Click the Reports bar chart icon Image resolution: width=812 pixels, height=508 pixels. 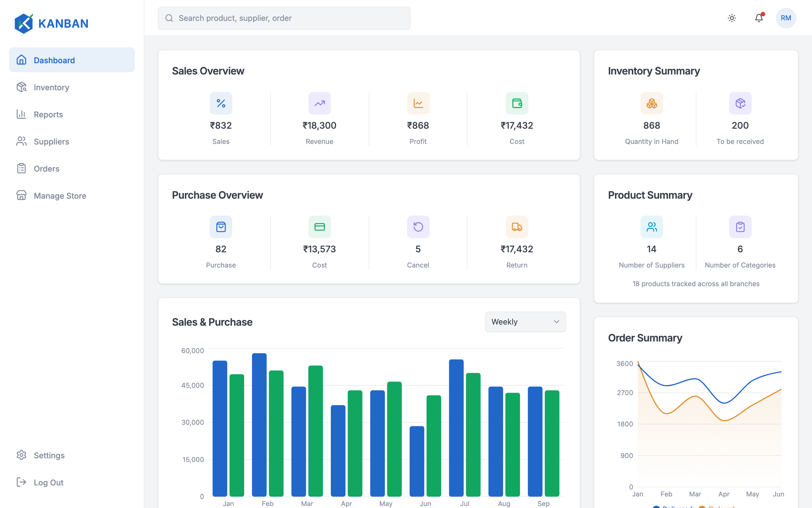pyautogui.click(x=21, y=114)
